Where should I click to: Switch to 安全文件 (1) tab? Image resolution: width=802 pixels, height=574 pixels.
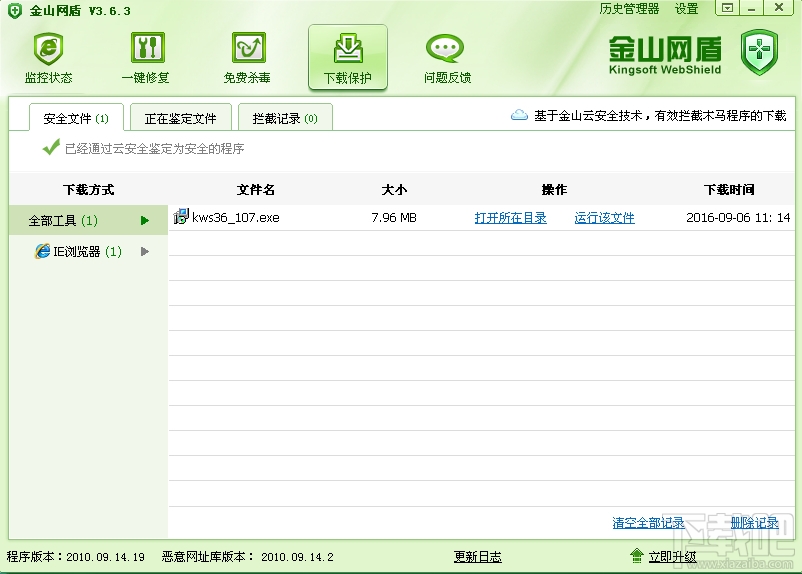76,118
